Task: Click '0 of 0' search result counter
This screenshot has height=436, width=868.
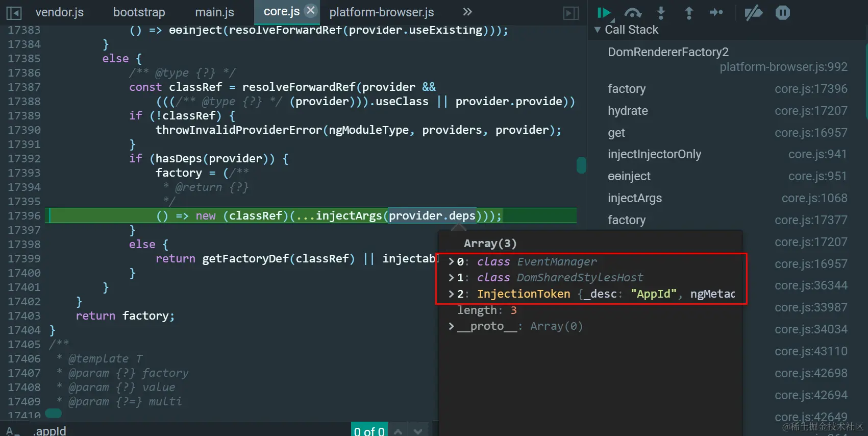Action: [369, 431]
